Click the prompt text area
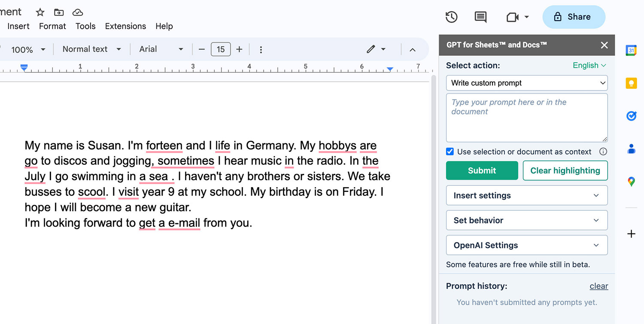This screenshot has height=324, width=644. [x=527, y=118]
